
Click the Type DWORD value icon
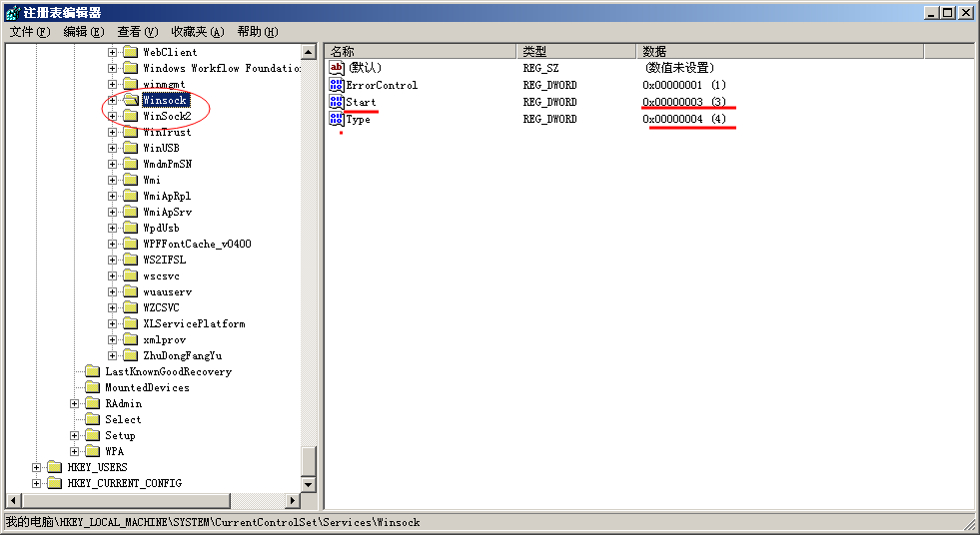click(337, 119)
